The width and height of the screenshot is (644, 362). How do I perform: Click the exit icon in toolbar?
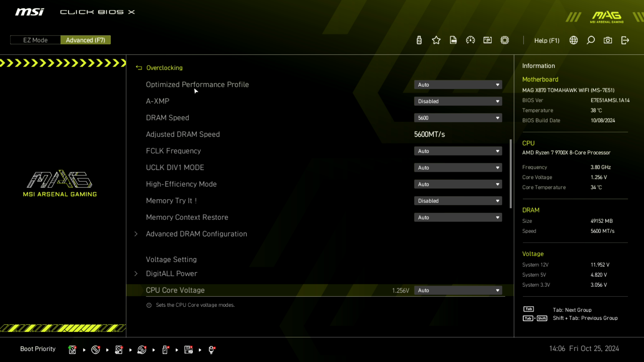625,40
